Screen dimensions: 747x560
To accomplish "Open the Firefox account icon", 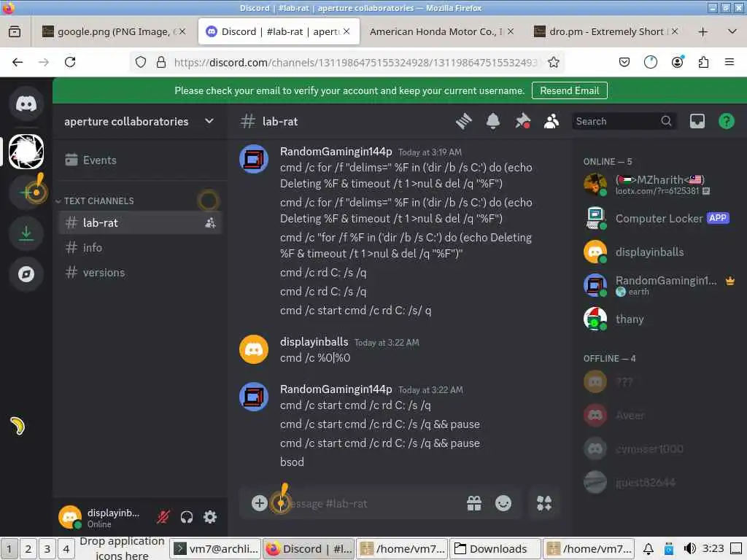I will click(677, 62).
